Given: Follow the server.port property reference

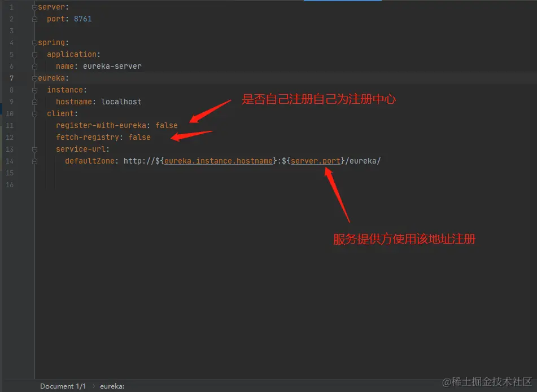Looking at the screenshot, I should tap(316, 161).
